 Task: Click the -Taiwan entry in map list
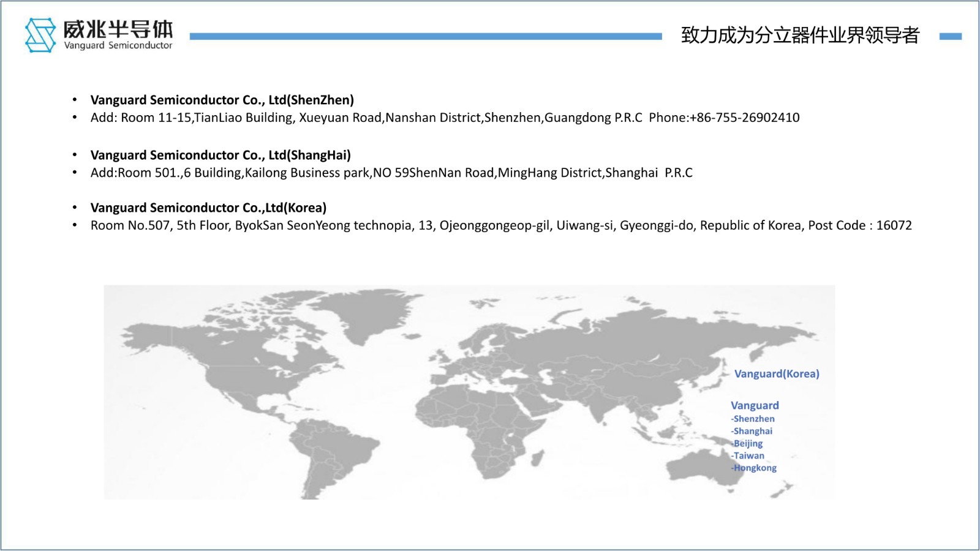point(748,455)
